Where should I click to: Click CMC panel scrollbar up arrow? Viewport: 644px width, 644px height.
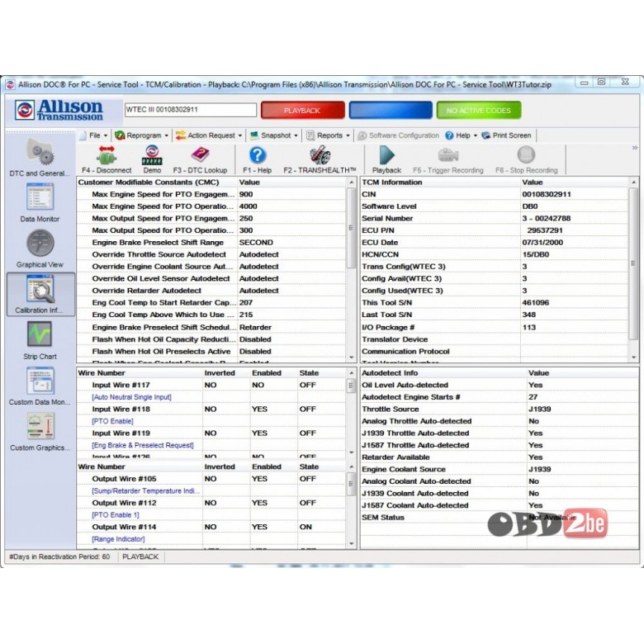[351, 182]
